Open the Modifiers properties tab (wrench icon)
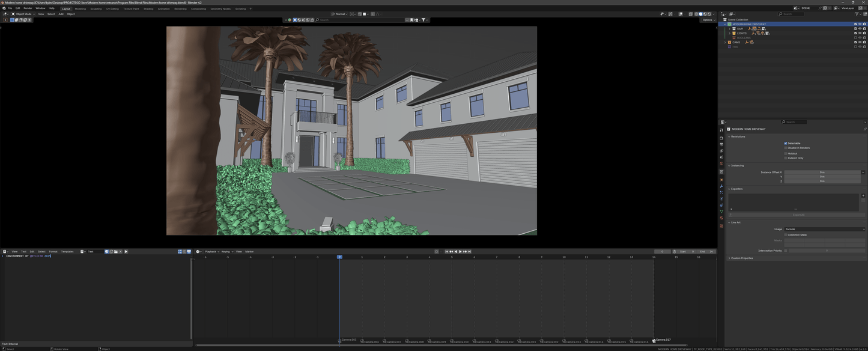Viewport: 868px width, 351px height. (x=721, y=186)
